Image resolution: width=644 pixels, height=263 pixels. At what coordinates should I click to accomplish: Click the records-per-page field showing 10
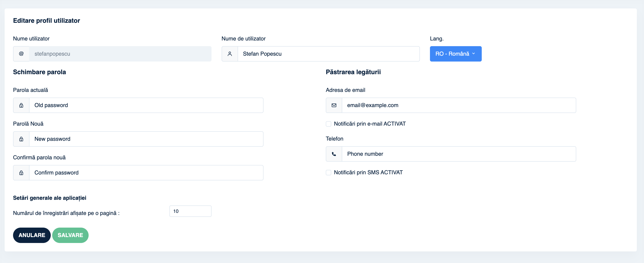pyautogui.click(x=190, y=211)
